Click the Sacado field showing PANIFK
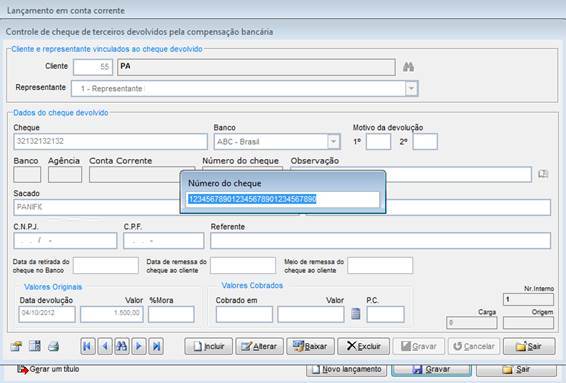The height and width of the screenshot is (383, 566). coord(97,207)
